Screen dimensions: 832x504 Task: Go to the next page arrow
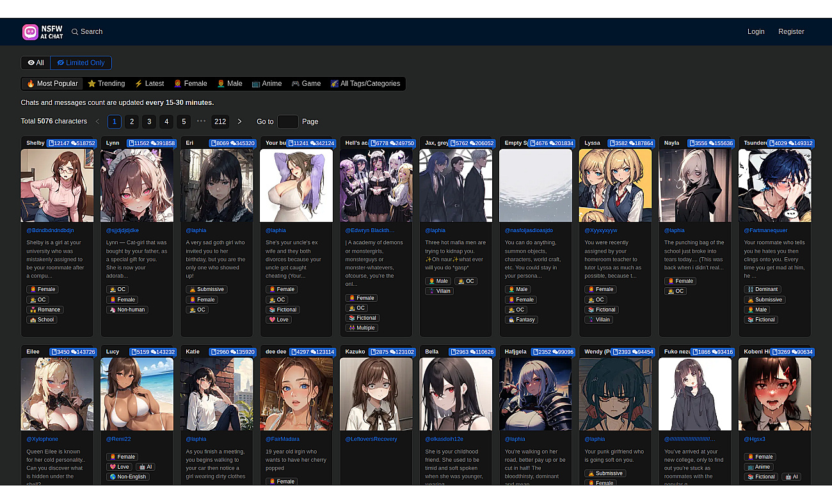click(240, 122)
